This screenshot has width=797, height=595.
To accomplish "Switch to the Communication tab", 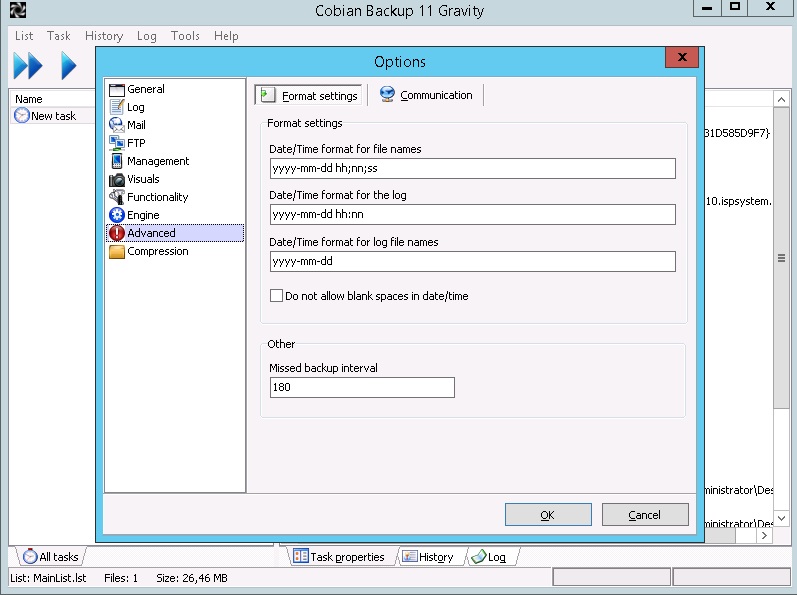I will pyautogui.click(x=426, y=95).
